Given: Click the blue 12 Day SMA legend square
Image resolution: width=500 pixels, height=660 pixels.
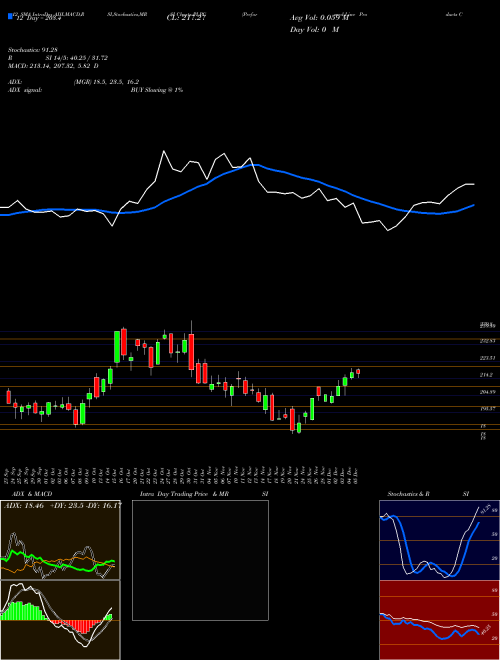Looking at the screenshot, I should click(x=10, y=16).
